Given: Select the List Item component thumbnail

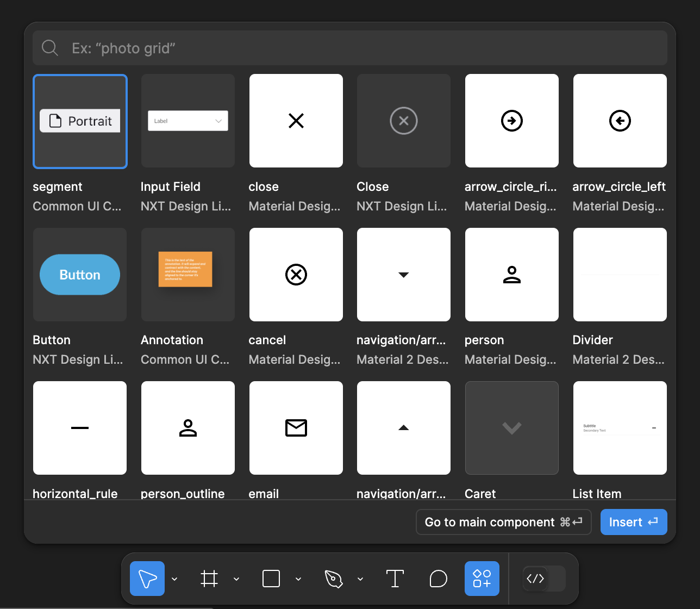Looking at the screenshot, I should pyautogui.click(x=620, y=428).
